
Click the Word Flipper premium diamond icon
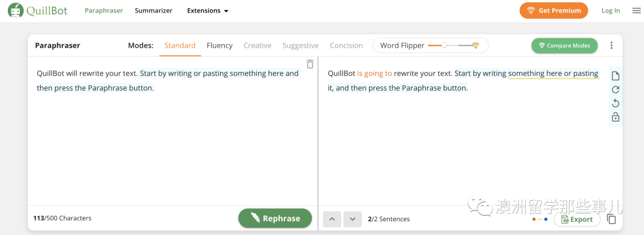(476, 45)
